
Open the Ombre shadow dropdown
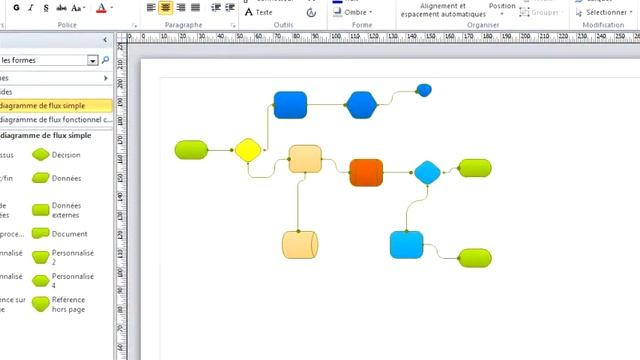(353, 12)
